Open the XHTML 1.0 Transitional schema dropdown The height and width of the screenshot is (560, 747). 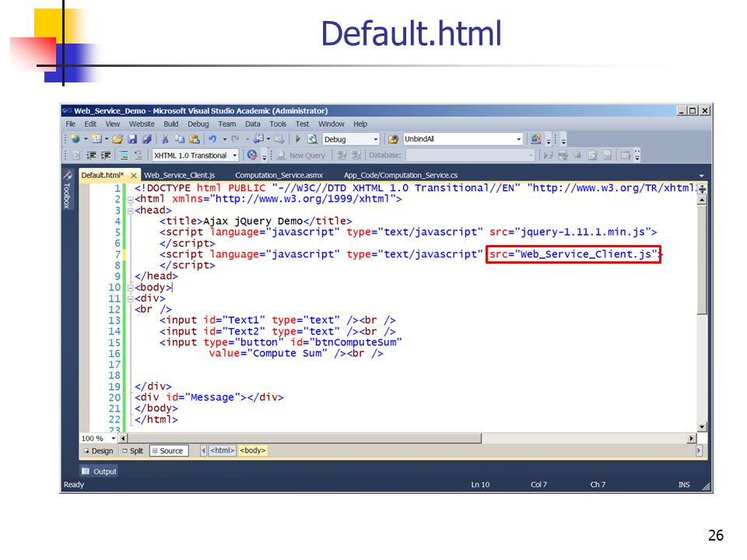click(x=235, y=156)
